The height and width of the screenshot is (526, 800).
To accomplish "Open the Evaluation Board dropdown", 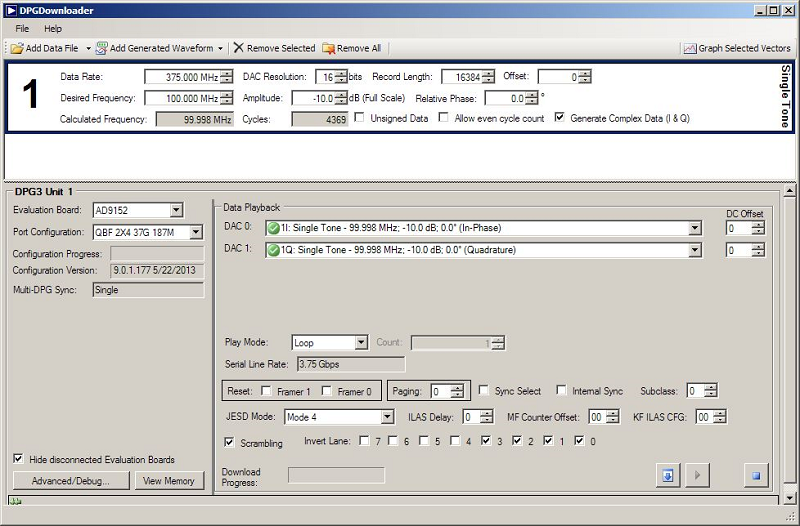I will click(x=176, y=210).
